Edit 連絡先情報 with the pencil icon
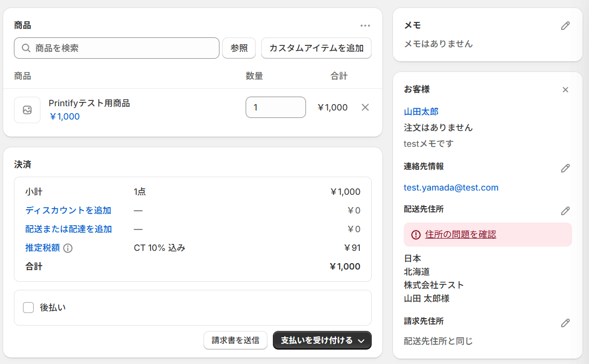589x364 pixels. pos(566,168)
